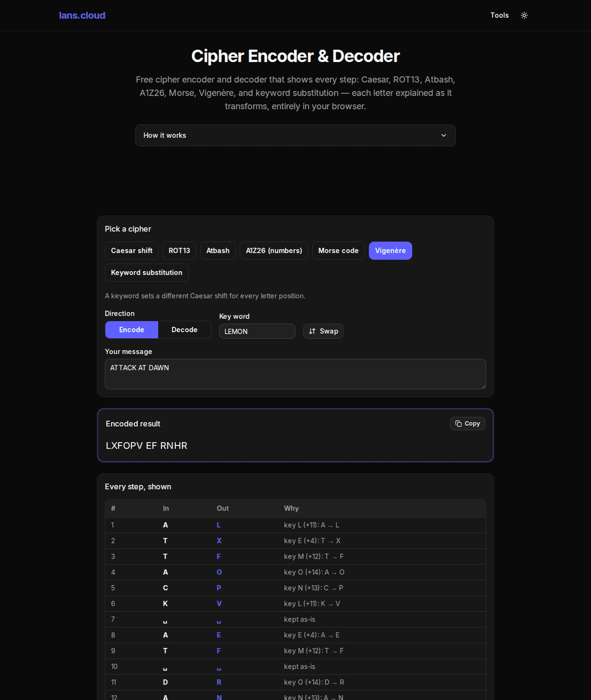Click input letter K in row 6
The image size is (591, 700).
[x=165, y=604]
